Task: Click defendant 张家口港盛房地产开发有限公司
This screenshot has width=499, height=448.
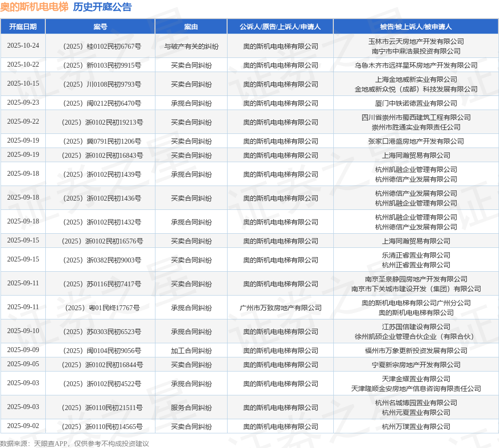Action: pos(416,142)
